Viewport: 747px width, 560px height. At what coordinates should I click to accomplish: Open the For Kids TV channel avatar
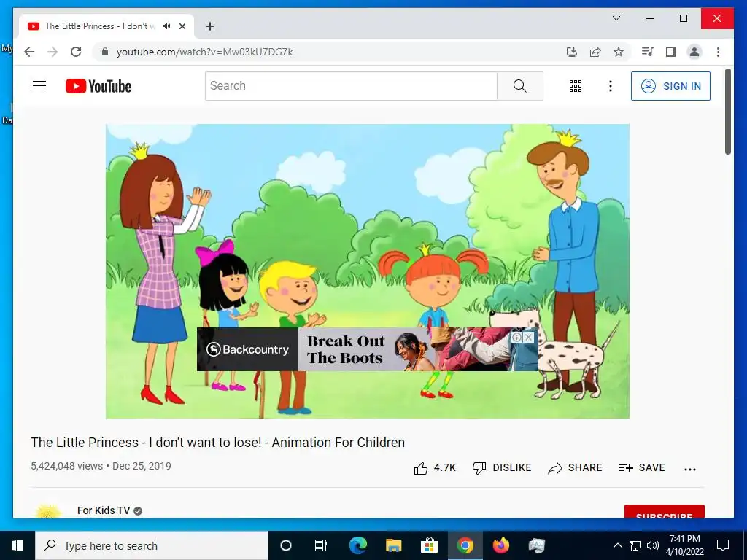48,511
